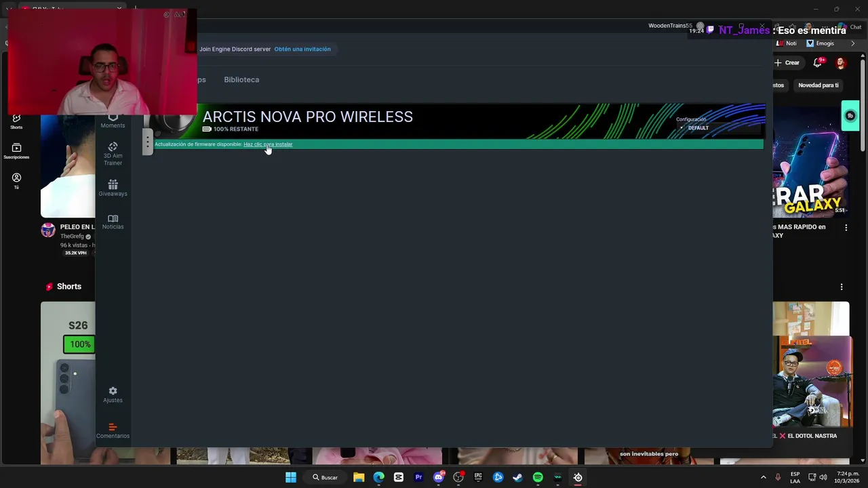Open Moments in the SteelSeries sidebar
868x488 pixels.
(113, 121)
